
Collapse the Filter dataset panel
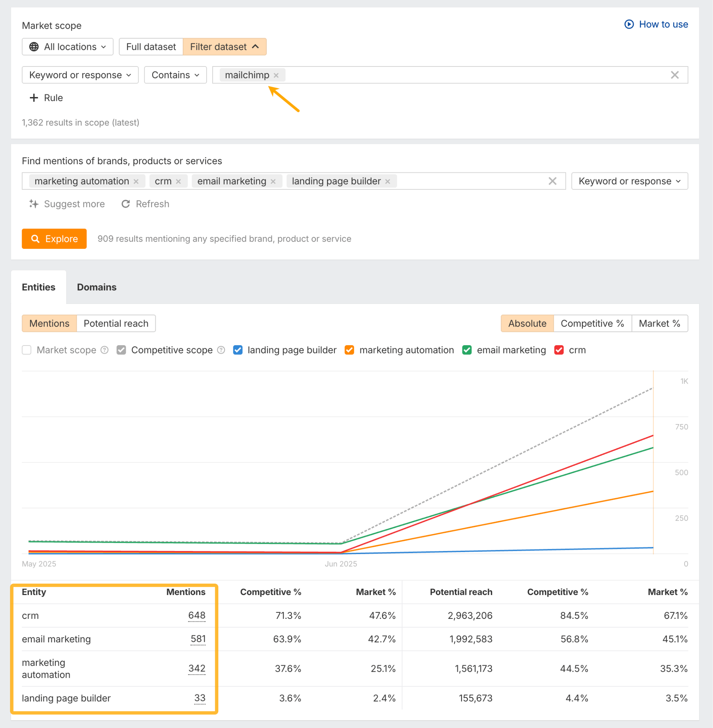click(224, 47)
